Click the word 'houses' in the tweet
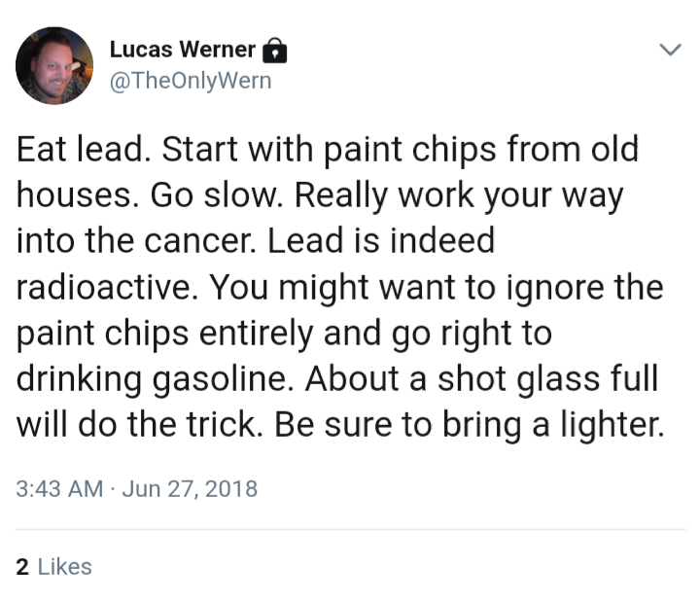 point(73,195)
